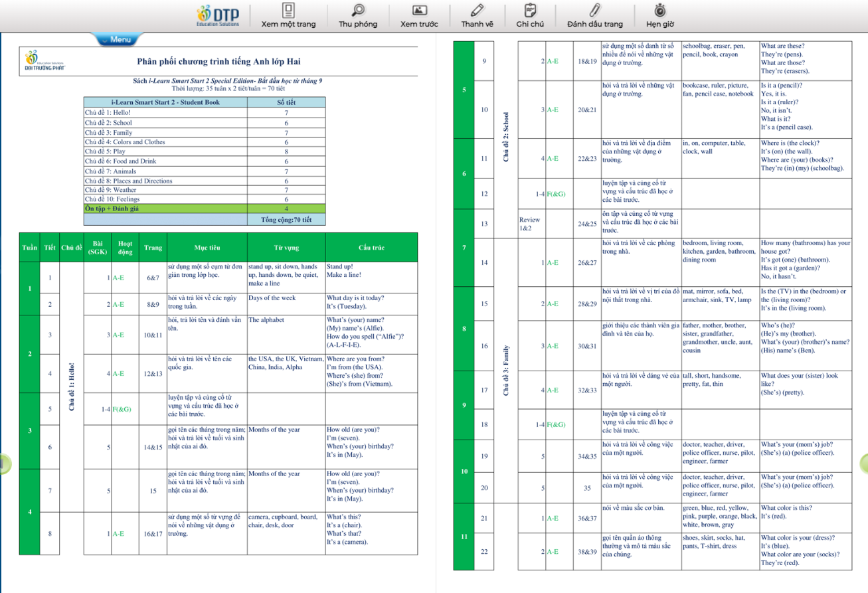Click 'Chủ đề 5: Play' row

(205, 151)
